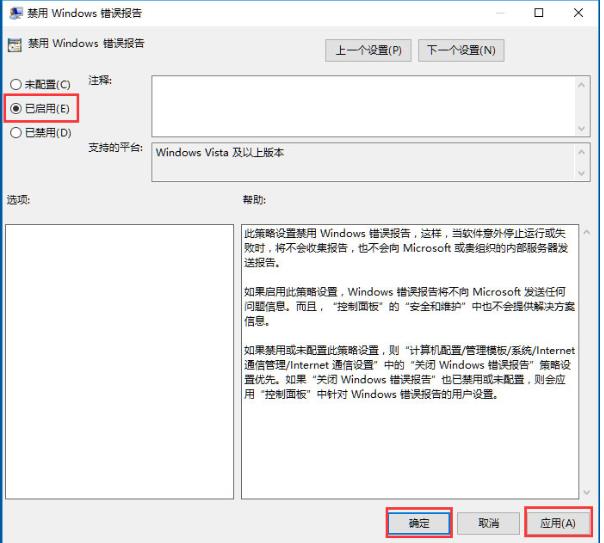Click the 支持的平台: label

pos(116,147)
